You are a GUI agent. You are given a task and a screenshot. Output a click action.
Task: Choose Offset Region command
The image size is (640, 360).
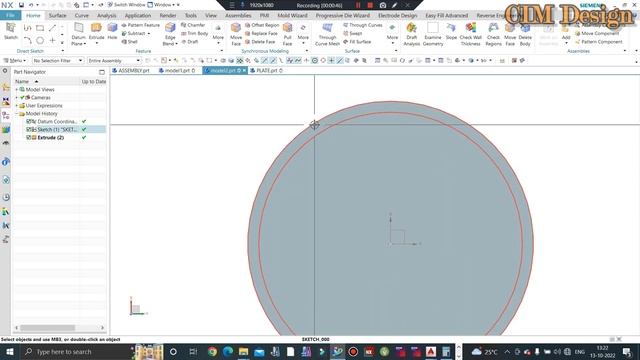[262, 25]
